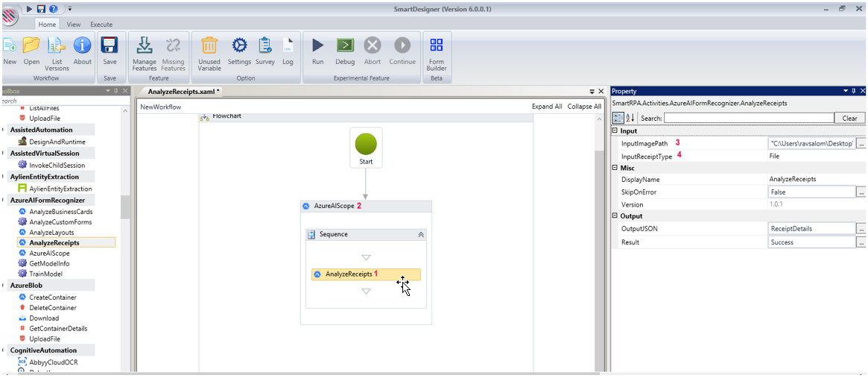Viewport: 868px width, 378px height.
Task: Collapse the Sequence container chevron
Action: tap(421, 234)
